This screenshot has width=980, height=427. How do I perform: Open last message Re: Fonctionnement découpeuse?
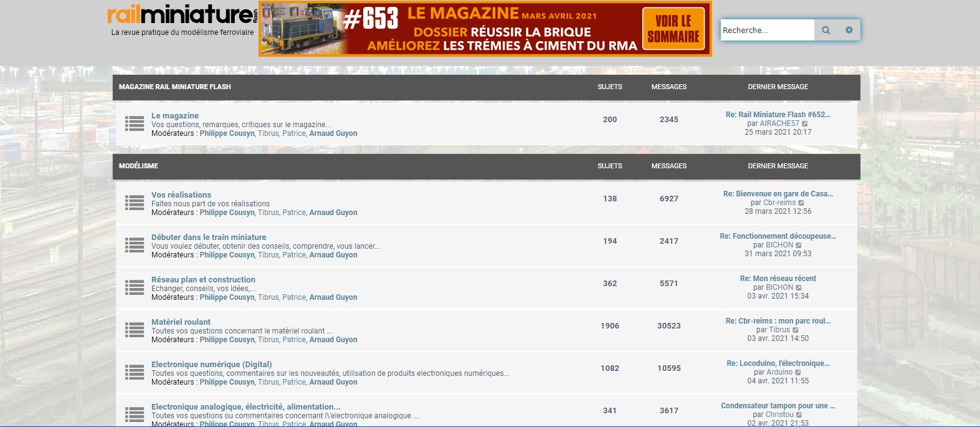pos(778,236)
